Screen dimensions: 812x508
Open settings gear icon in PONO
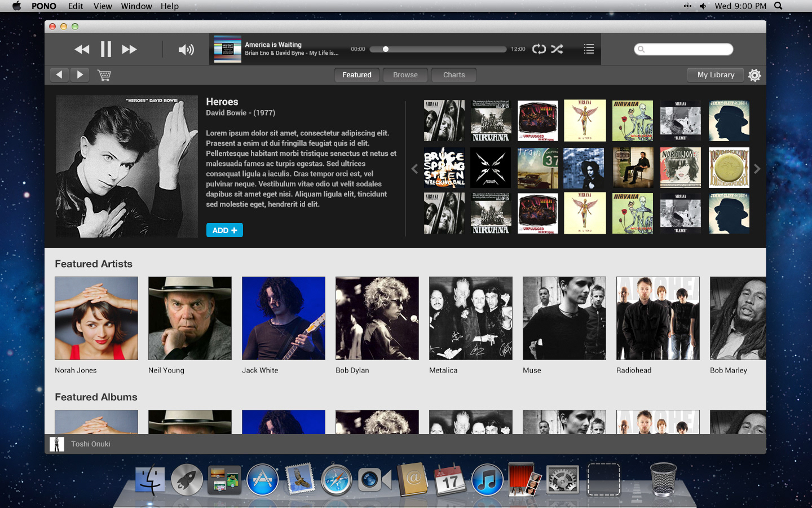coord(754,75)
